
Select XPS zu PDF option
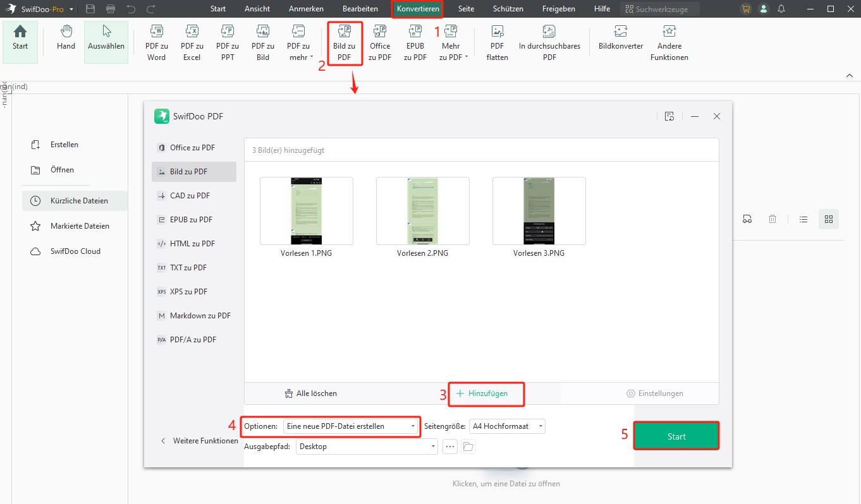click(x=194, y=292)
